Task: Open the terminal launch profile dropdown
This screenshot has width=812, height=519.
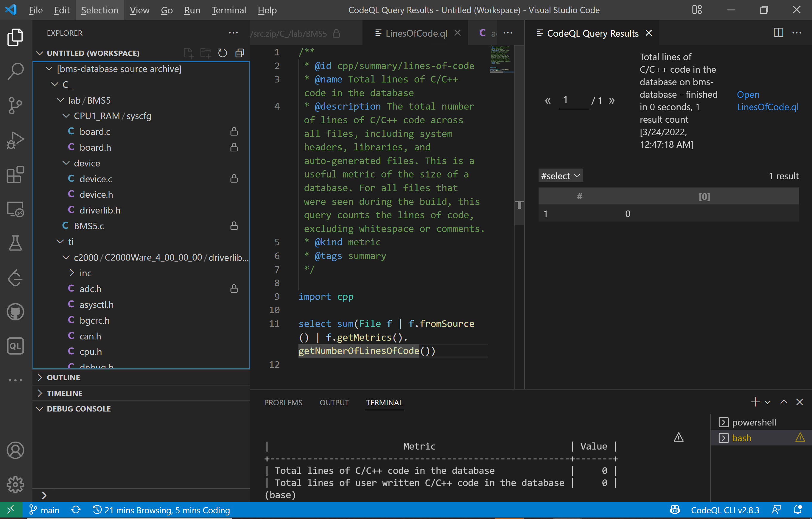Action: click(768, 402)
